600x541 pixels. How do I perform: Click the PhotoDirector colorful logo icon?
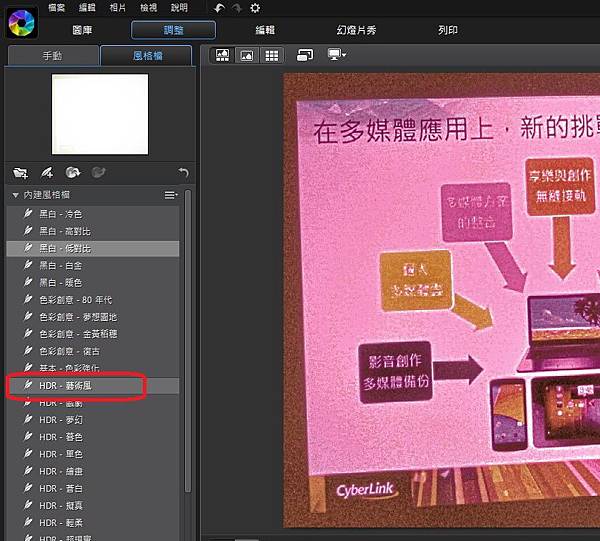[x=22, y=23]
